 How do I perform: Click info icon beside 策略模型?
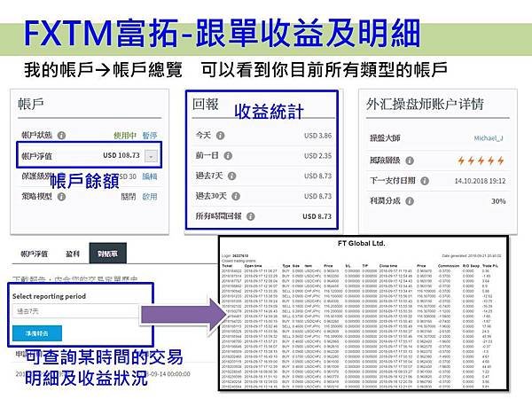61,197
